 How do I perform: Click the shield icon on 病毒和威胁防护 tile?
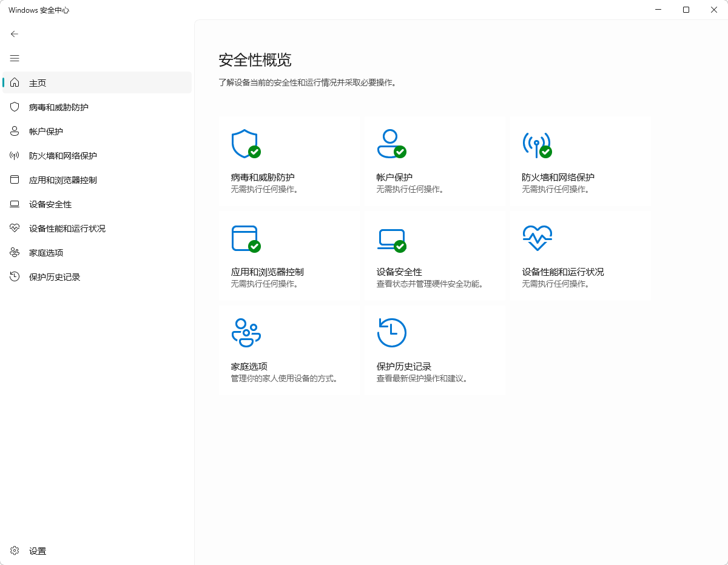(246, 144)
